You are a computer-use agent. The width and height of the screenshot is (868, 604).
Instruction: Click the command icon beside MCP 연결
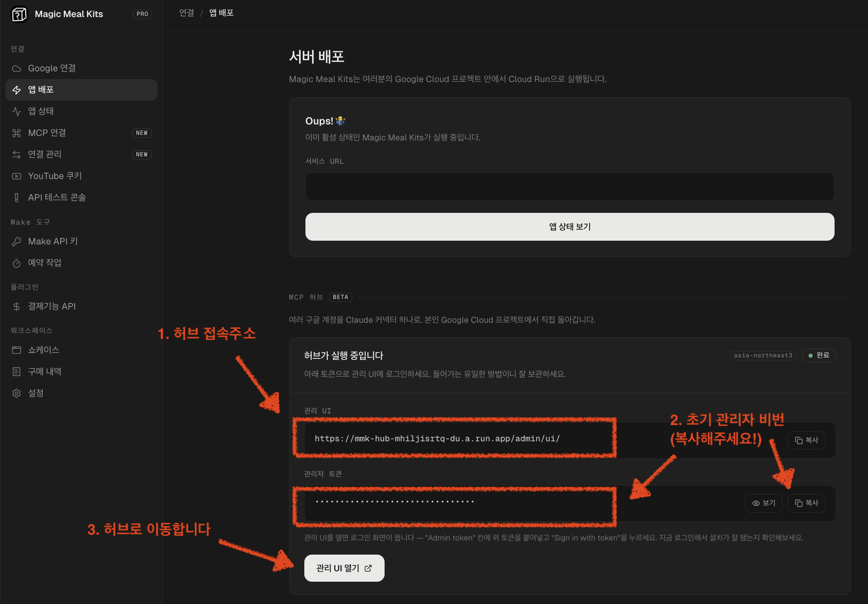click(x=16, y=133)
